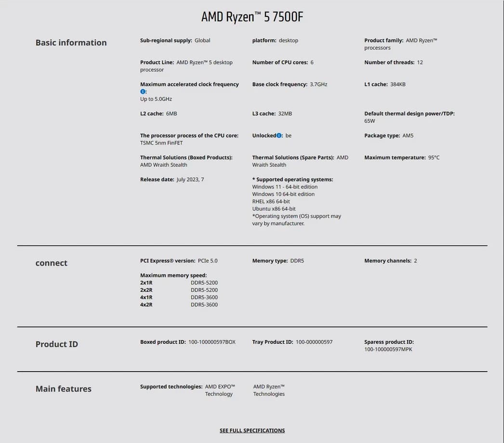This screenshot has height=443, width=504.
Task: Open SEE FULL SPECIFICATIONS link
Action: (252, 430)
